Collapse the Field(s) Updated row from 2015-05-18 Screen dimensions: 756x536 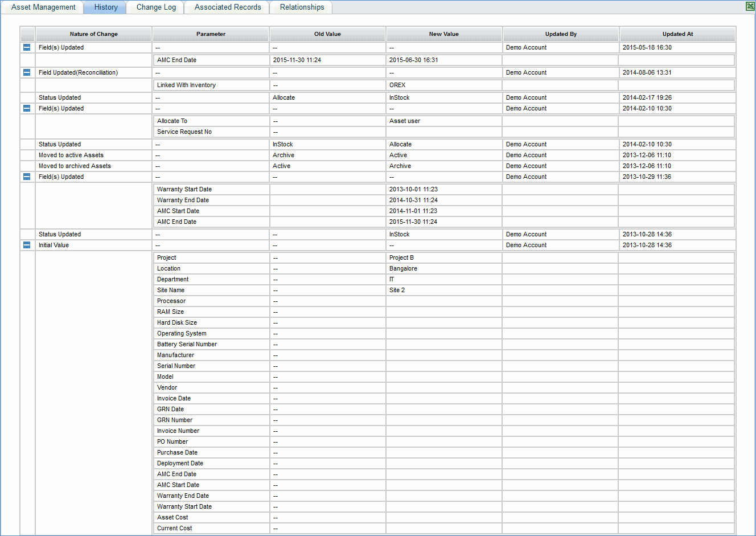pos(27,48)
